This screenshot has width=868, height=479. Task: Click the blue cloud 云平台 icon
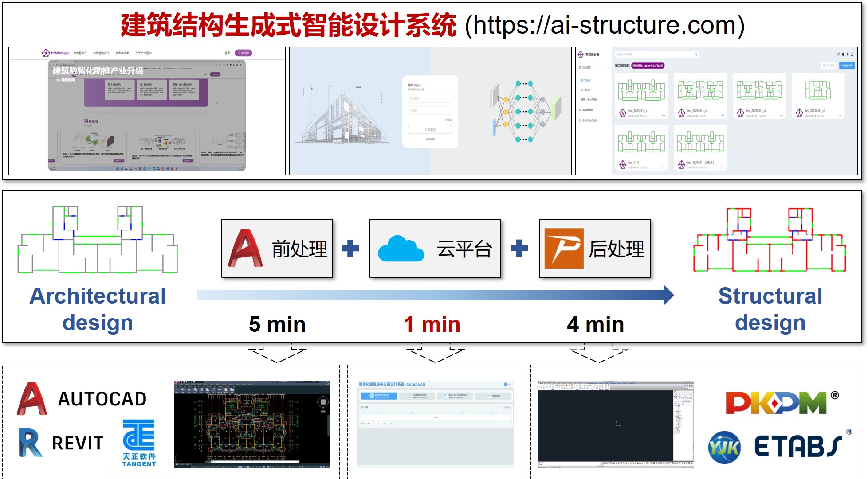point(401,249)
